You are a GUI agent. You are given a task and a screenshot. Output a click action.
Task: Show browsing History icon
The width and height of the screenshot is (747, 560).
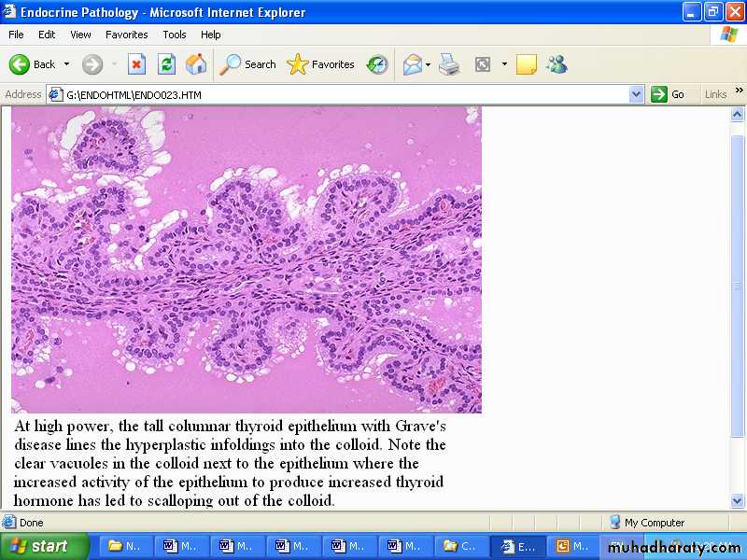377,64
